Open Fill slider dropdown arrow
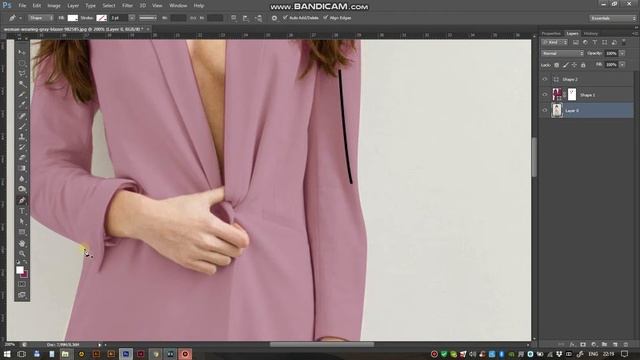Viewport: 640px width, 360px height. pos(622,65)
